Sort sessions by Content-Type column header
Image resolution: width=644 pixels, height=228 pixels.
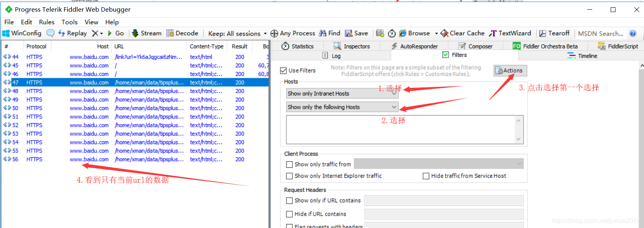206,47
